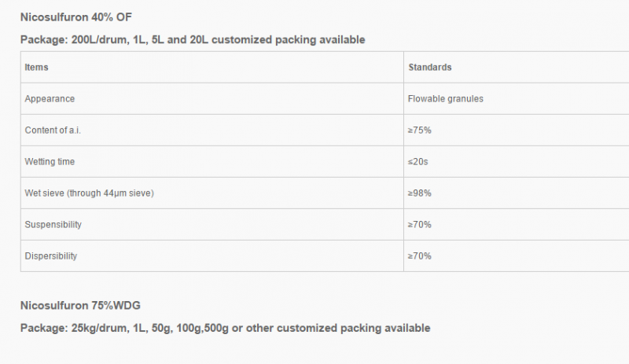Click the '≤20s' wetting time value
629x364 pixels.
(x=419, y=162)
